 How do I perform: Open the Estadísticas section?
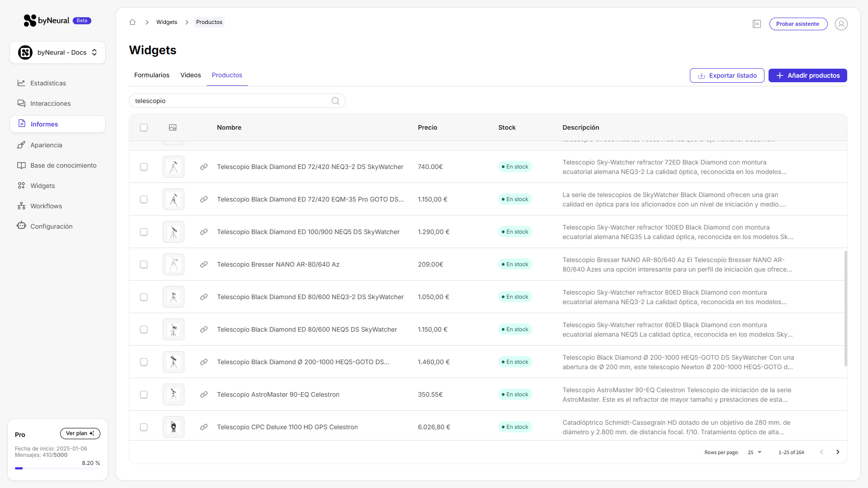point(49,83)
